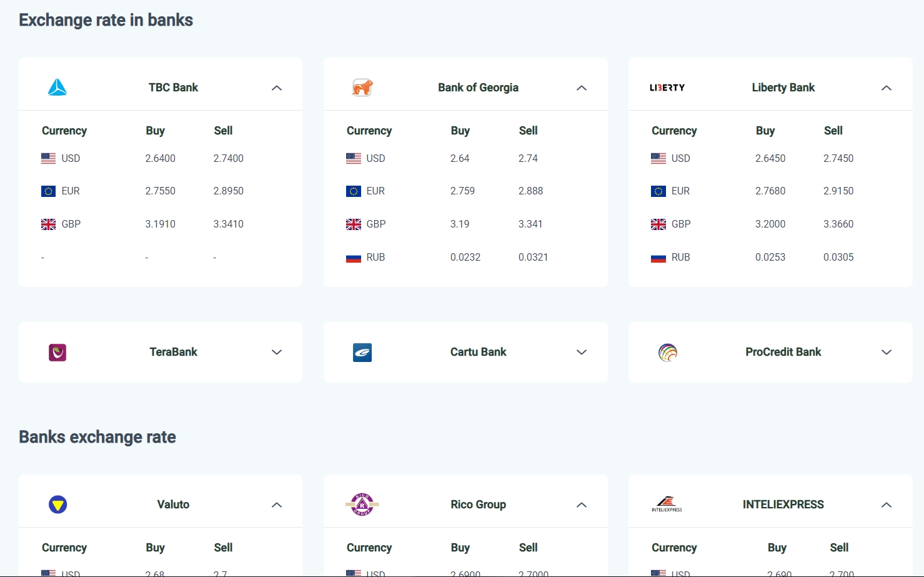Collapse the Valuto rates card

277,505
